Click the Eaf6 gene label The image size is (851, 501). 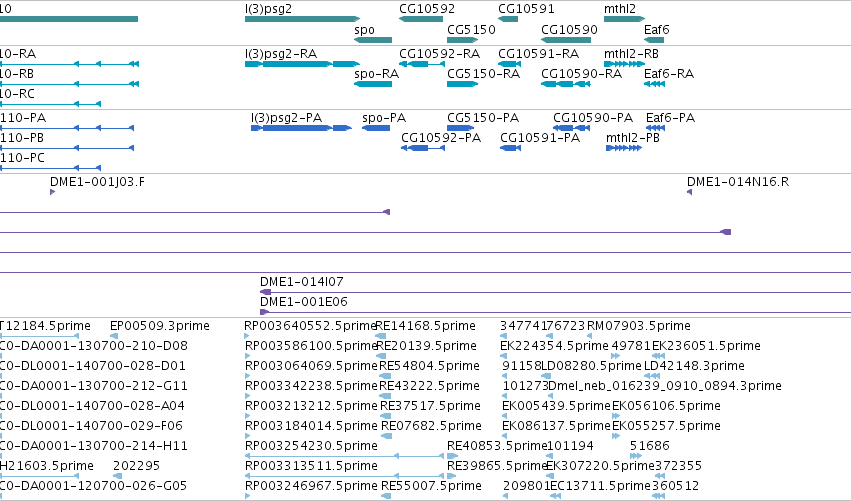[x=656, y=29]
